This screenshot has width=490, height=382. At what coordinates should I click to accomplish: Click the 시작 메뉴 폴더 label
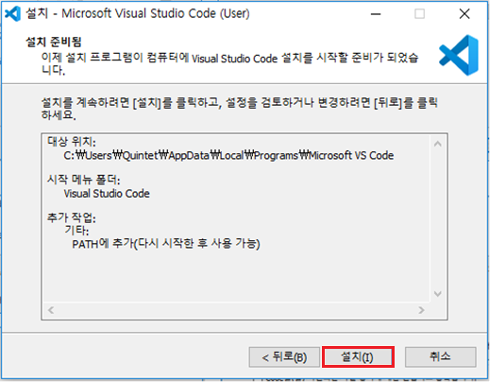(84, 180)
